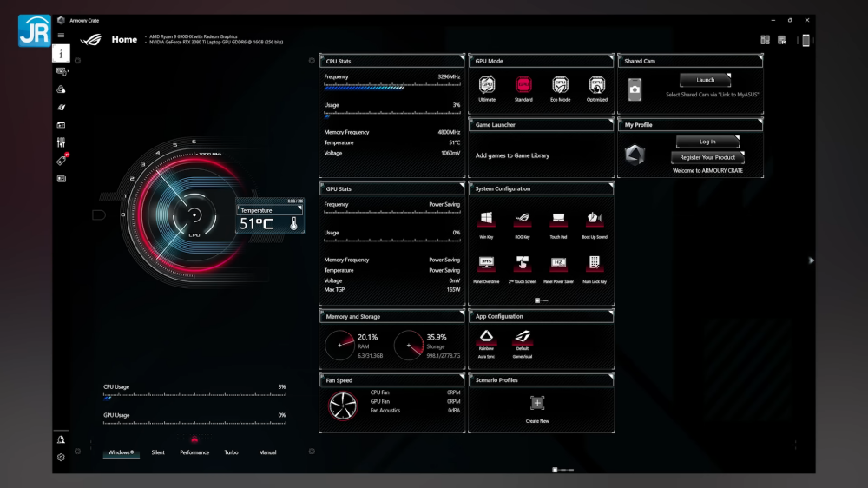
Task: Open the Settings gear in the sidebar
Action: coord(61,458)
